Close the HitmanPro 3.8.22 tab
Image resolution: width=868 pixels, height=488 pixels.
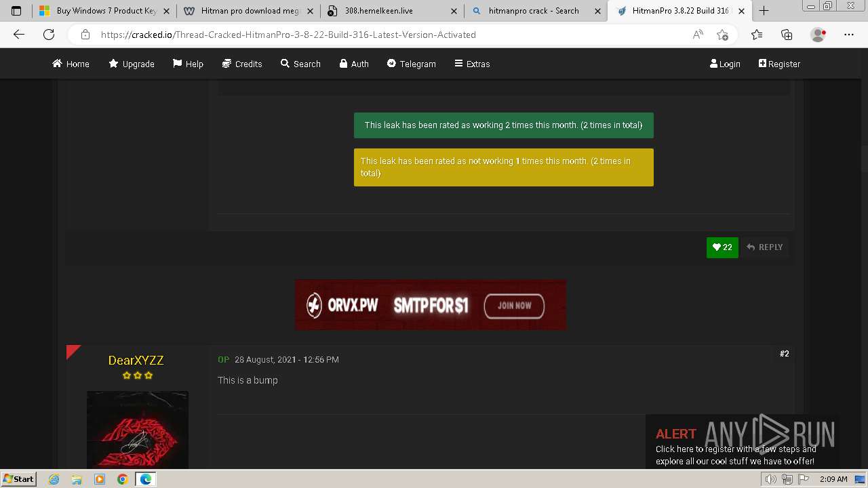point(741,11)
